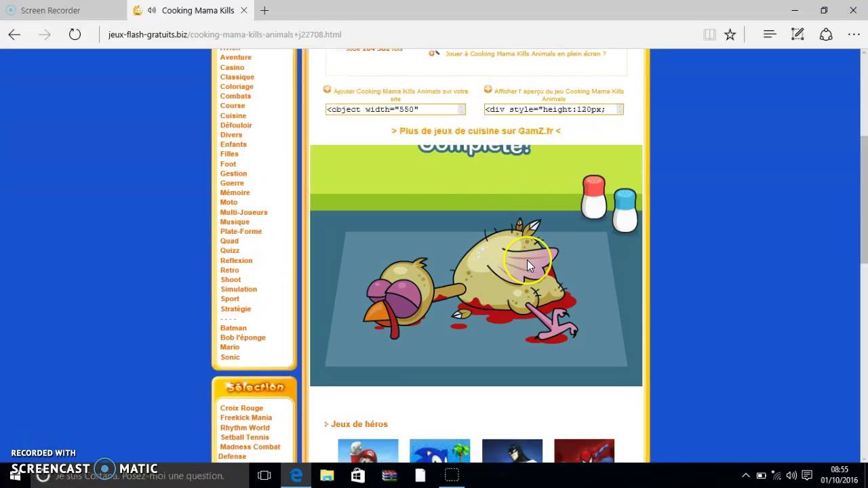Open File Explorer from taskbar
The width and height of the screenshot is (868, 488).
pos(327,476)
